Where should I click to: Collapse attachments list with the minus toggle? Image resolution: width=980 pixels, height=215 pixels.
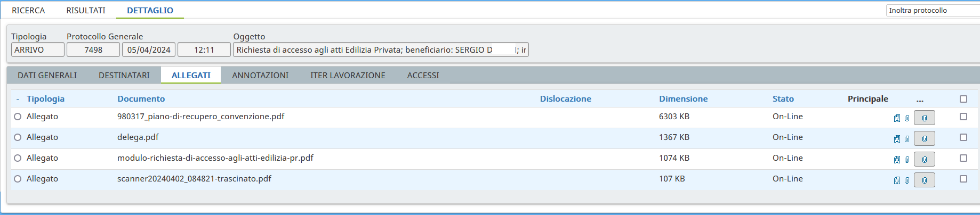(x=18, y=99)
